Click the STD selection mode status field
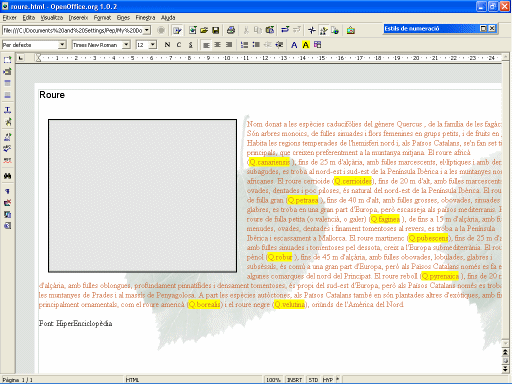Image resolution: width=512 pixels, height=384 pixels. [313, 380]
